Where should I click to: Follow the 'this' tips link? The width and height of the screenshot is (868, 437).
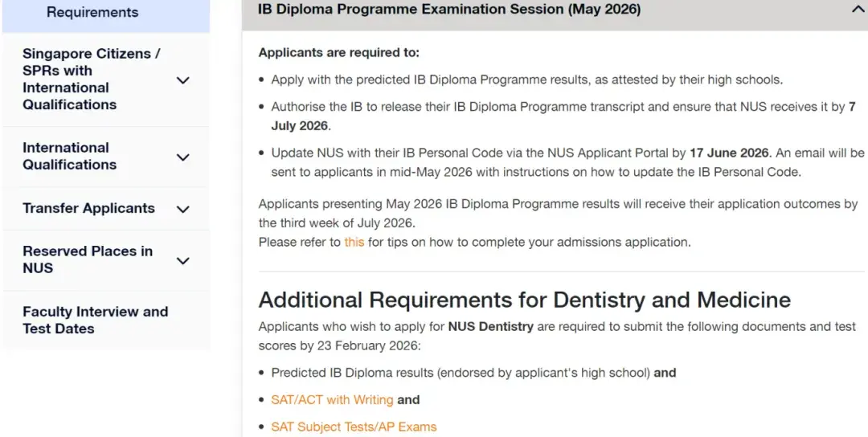coord(354,242)
